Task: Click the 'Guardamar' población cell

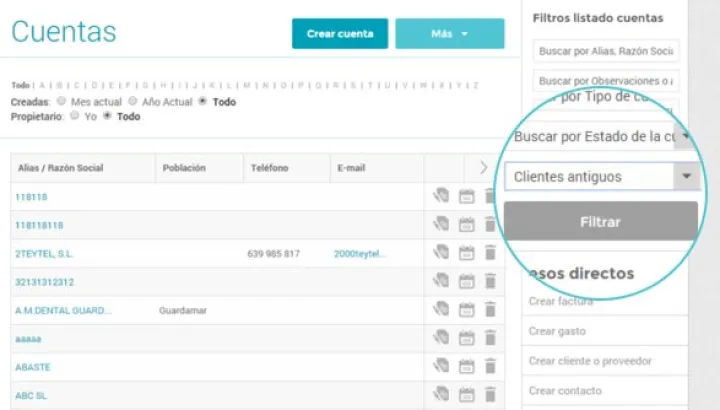Action: point(183,311)
